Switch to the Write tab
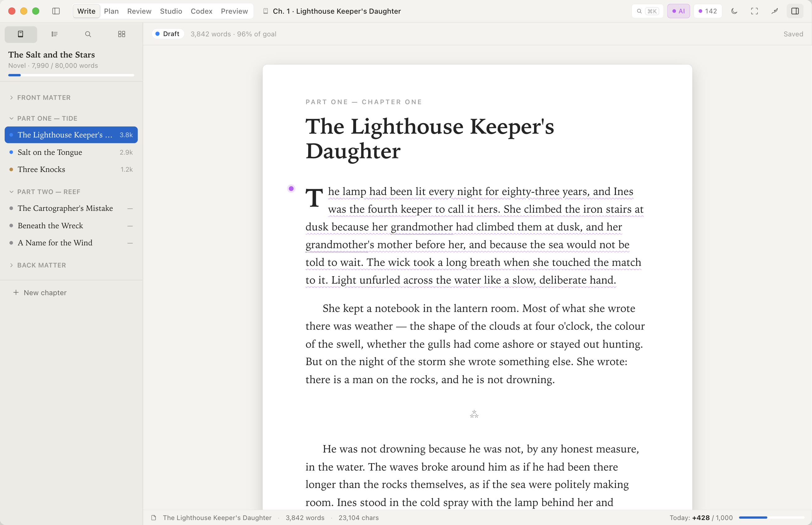Screen dimensions: 812x525 click(x=86, y=11)
